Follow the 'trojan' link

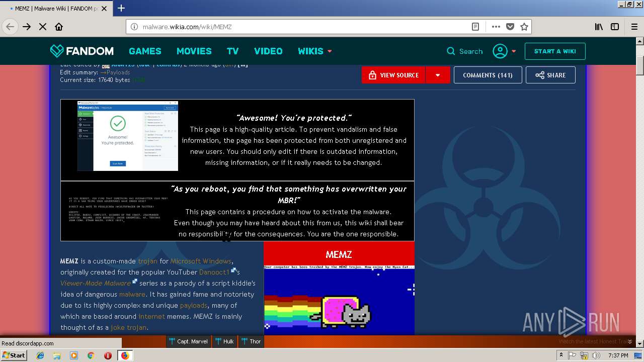tap(148, 261)
